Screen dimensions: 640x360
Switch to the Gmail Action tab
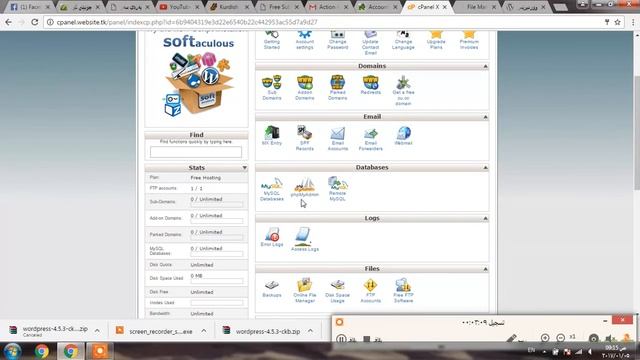click(x=327, y=7)
